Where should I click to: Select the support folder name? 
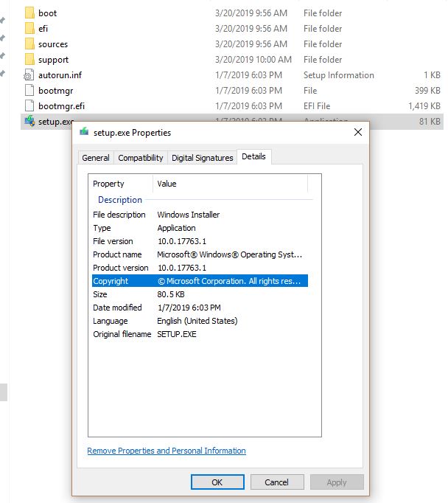54,60
